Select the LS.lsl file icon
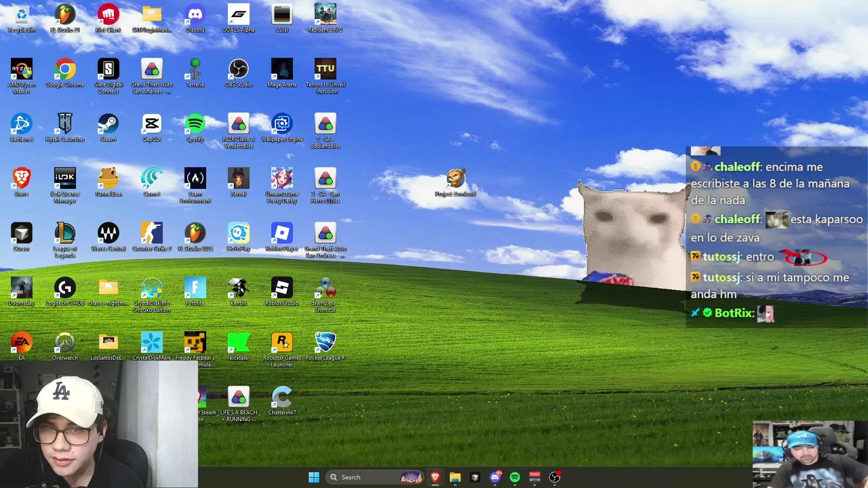This screenshot has width=868, height=488. tap(282, 18)
